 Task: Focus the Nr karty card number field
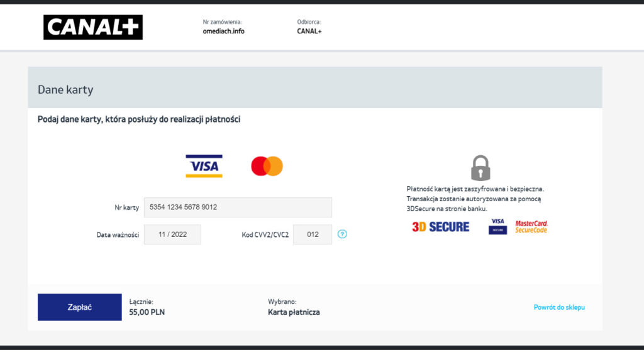[238, 207]
